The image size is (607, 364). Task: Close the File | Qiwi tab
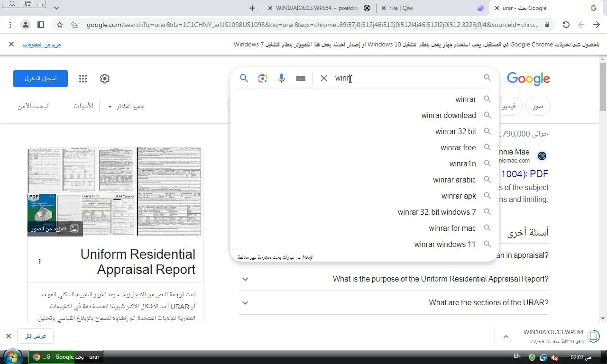click(383, 8)
